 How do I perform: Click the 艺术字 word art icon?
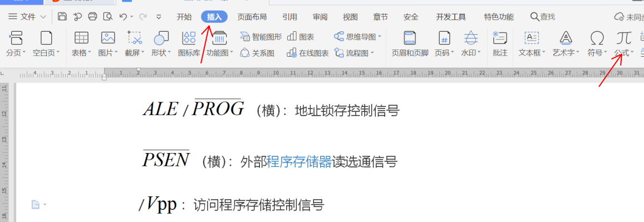pos(566,38)
